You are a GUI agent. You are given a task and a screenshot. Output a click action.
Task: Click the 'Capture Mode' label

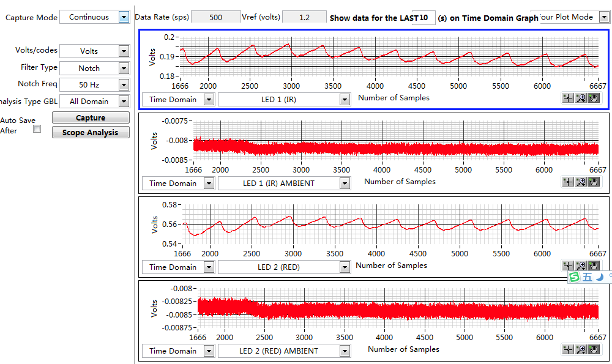(31, 18)
